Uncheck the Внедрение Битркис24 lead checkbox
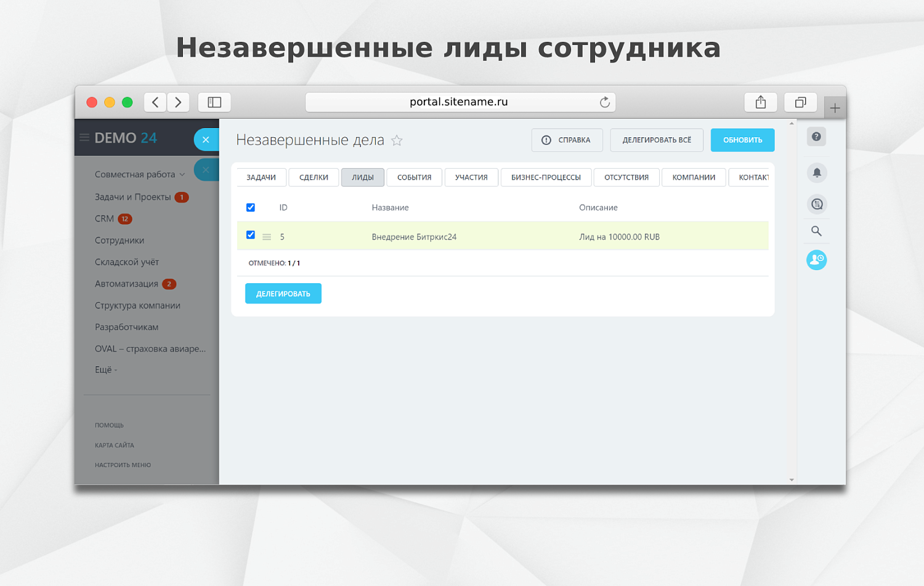 coord(251,235)
